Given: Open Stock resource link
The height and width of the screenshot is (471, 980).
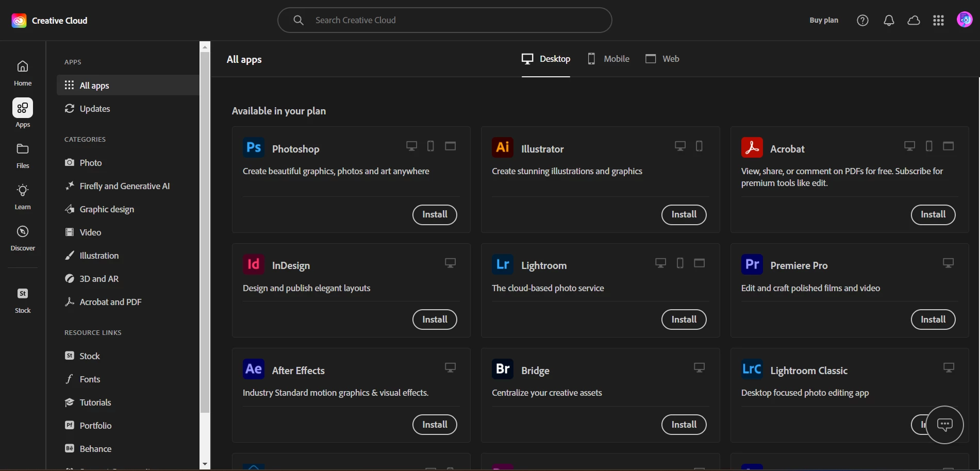Looking at the screenshot, I should click(x=128, y=356).
